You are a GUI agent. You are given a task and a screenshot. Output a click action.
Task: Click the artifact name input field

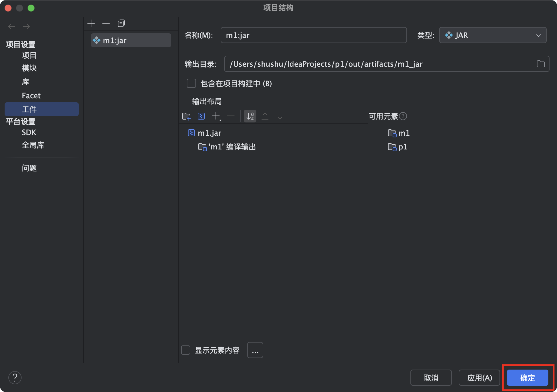(x=313, y=35)
